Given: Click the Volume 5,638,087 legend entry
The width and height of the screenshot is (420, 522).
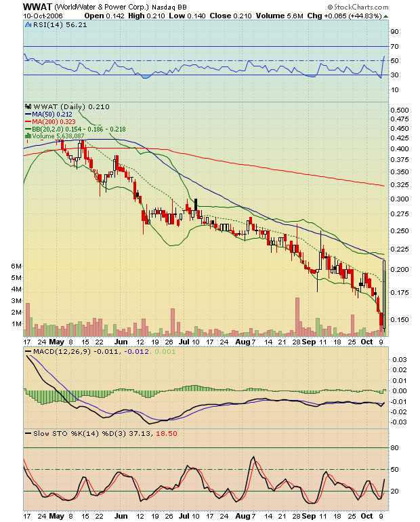Looking at the screenshot, I should (x=55, y=136).
